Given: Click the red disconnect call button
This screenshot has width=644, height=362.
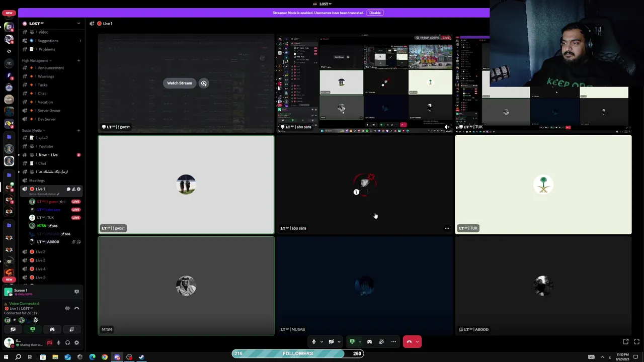Looking at the screenshot, I should (x=409, y=342).
